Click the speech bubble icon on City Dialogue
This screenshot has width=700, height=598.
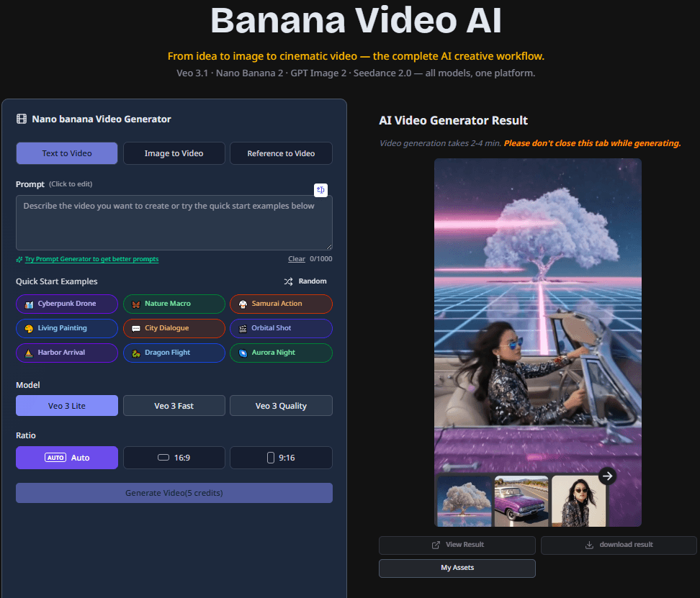[x=136, y=329]
